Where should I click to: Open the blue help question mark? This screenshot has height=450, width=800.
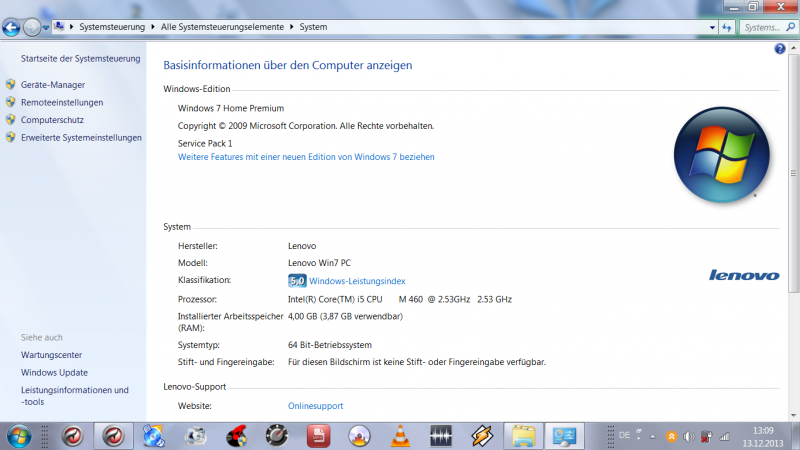[780, 49]
